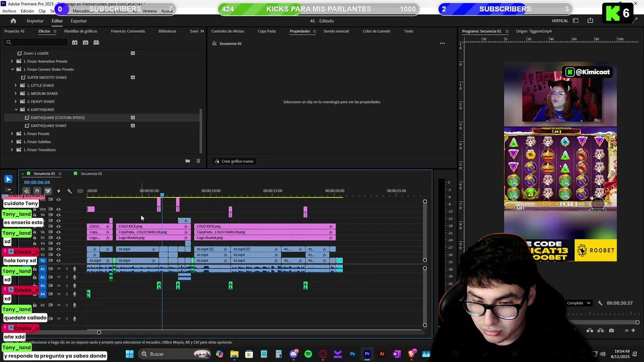Mute audio track A3
This screenshot has width=644, height=362.
tap(58, 286)
